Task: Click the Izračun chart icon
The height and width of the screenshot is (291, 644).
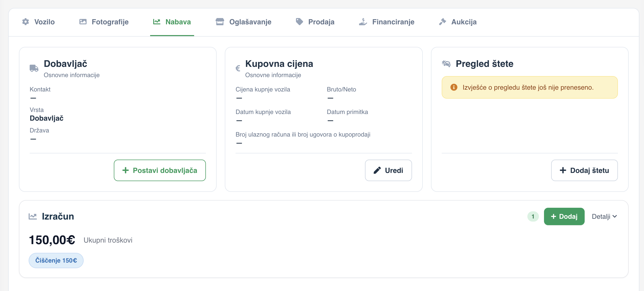Action: coord(33,216)
